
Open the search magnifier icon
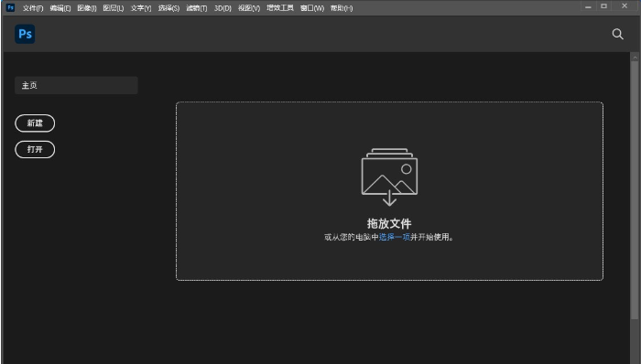(x=618, y=34)
